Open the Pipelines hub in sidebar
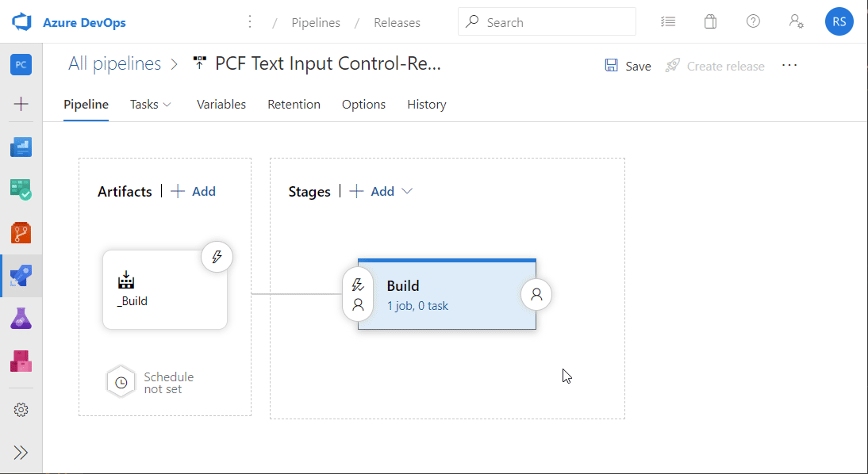Screen dimensions: 868x474 (21, 275)
